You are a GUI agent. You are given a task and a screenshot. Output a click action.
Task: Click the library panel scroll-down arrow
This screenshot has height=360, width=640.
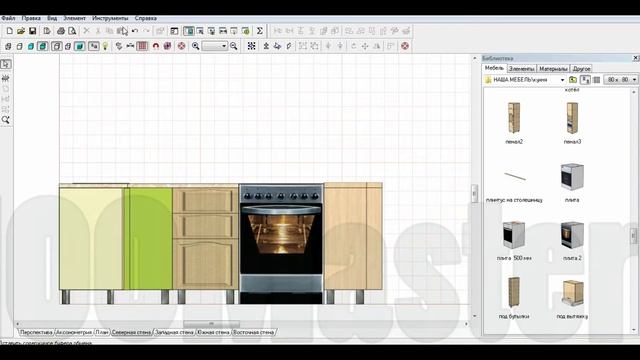(634, 330)
